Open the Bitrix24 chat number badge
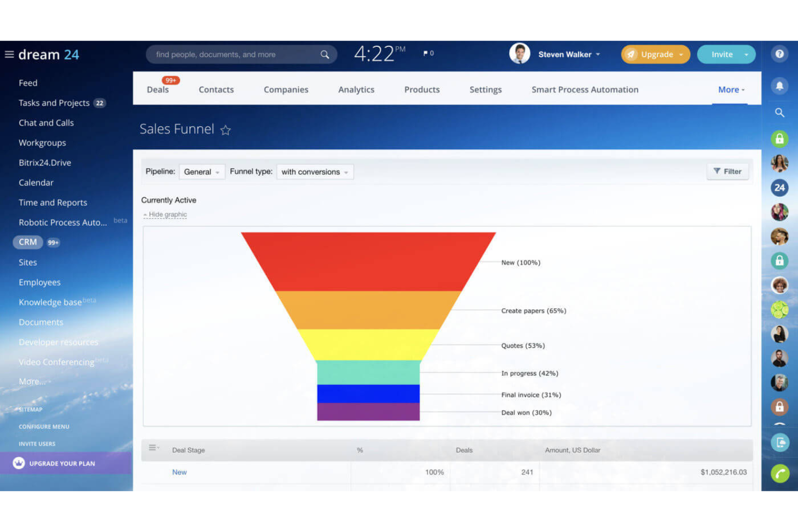The width and height of the screenshot is (798, 532). tap(780, 187)
